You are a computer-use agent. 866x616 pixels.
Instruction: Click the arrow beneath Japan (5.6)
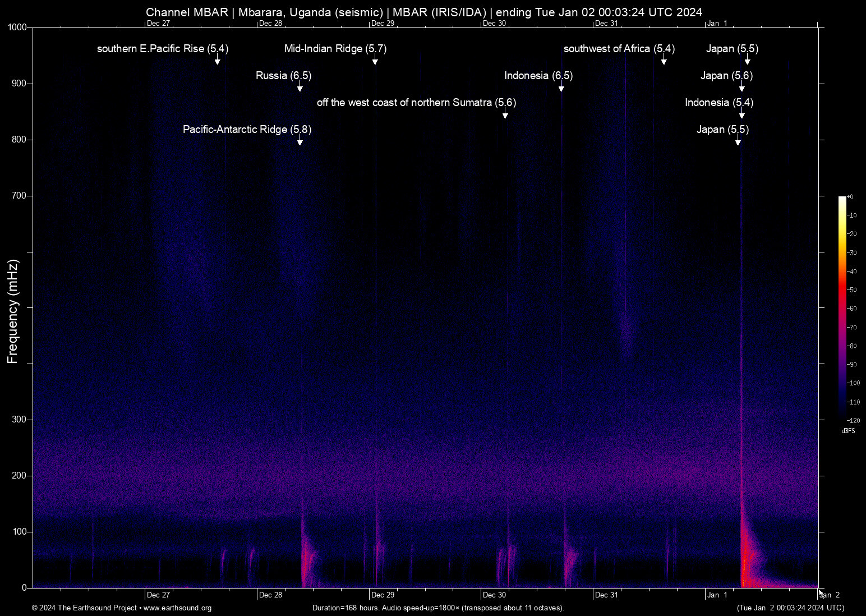pyautogui.click(x=741, y=88)
